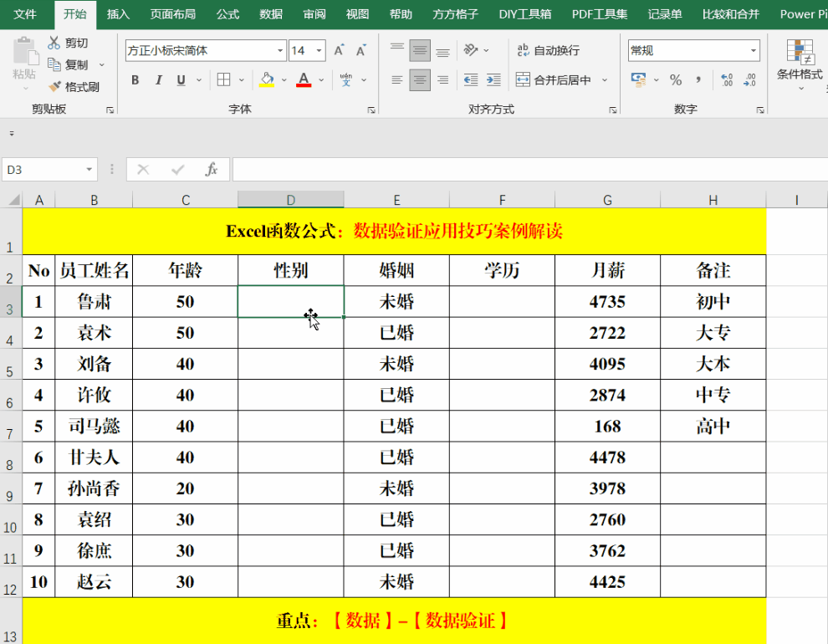Click the formula bar confirm checkmark

[178, 170]
